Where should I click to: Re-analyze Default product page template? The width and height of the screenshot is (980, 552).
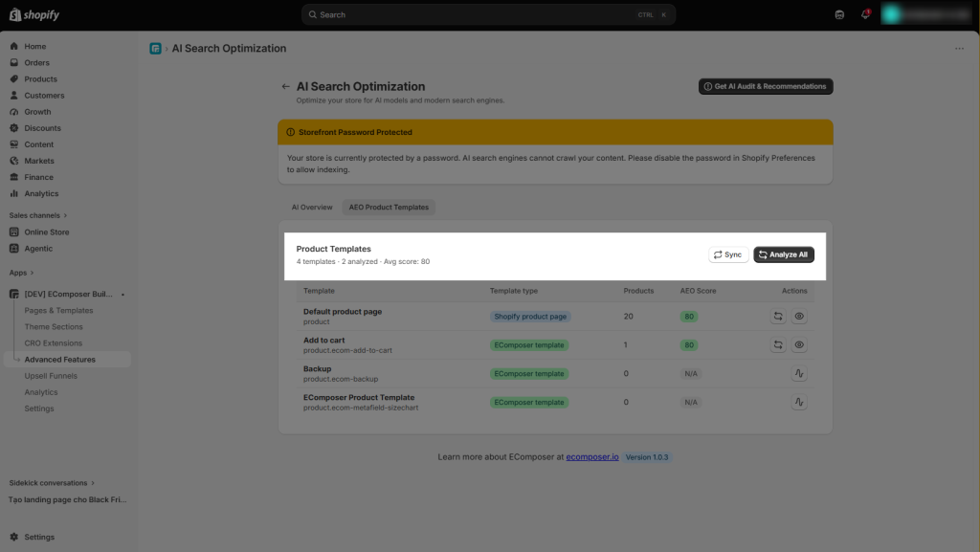(777, 316)
